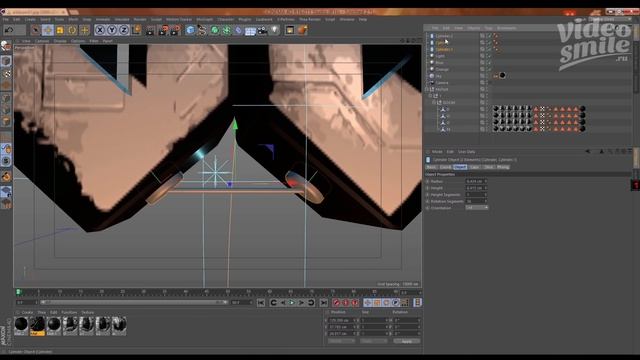640x360 pixels.
Task: Open the viewport Cameras menu
Action: (x=42, y=41)
